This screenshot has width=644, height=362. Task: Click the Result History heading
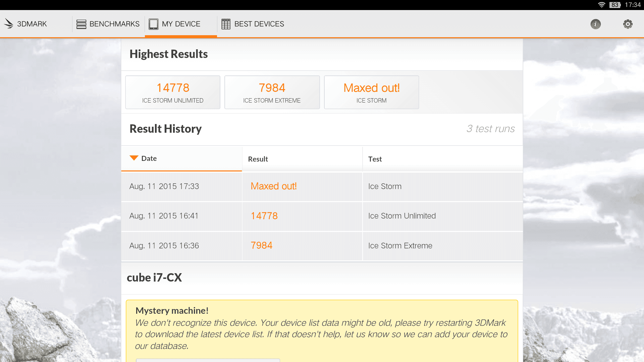pos(166,129)
